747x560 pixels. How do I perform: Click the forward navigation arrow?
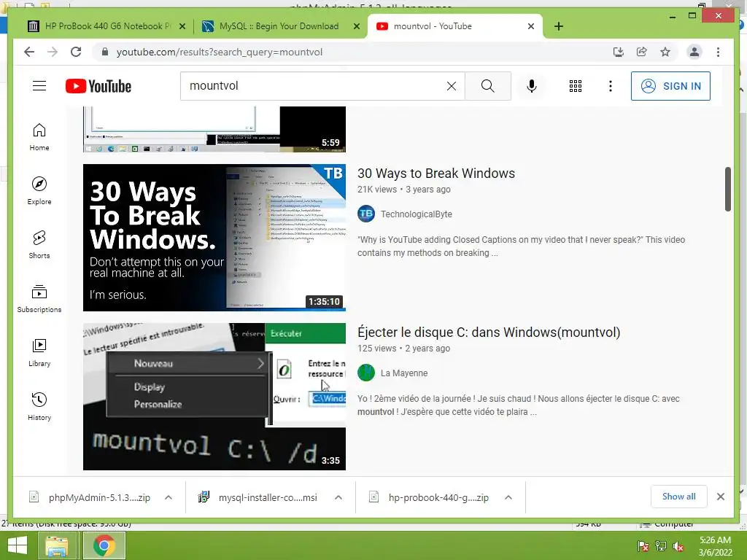(53, 52)
